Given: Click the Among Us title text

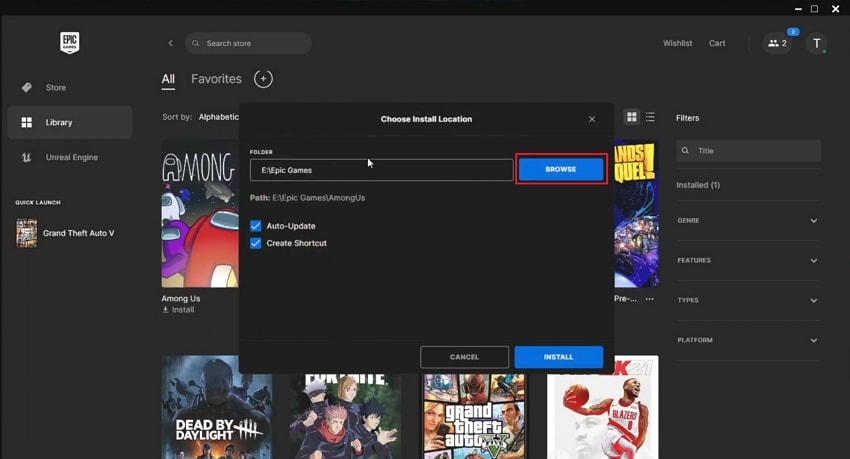Looking at the screenshot, I should (x=181, y=299).
